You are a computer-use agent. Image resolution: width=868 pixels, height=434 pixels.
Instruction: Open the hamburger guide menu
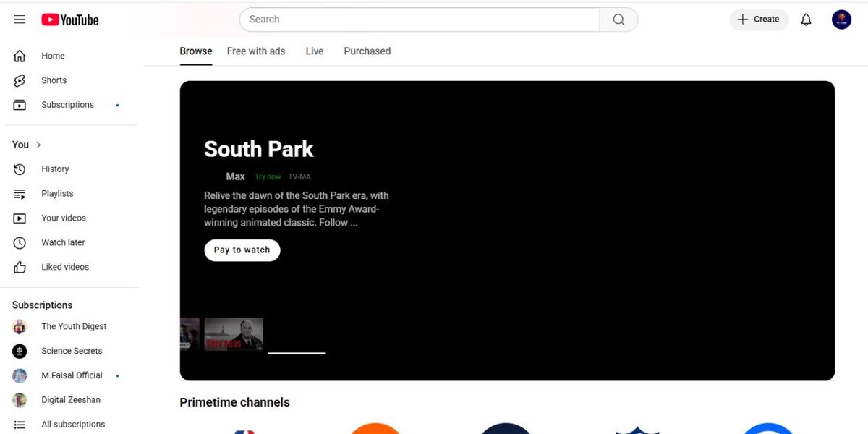point(20,20)
